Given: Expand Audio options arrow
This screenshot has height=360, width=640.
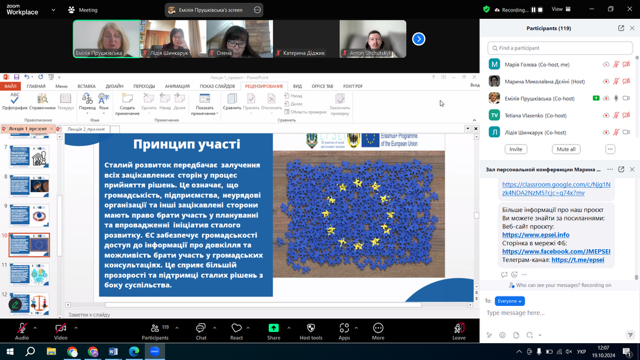Looking at the screenshot, I should (x=35, y=328).
